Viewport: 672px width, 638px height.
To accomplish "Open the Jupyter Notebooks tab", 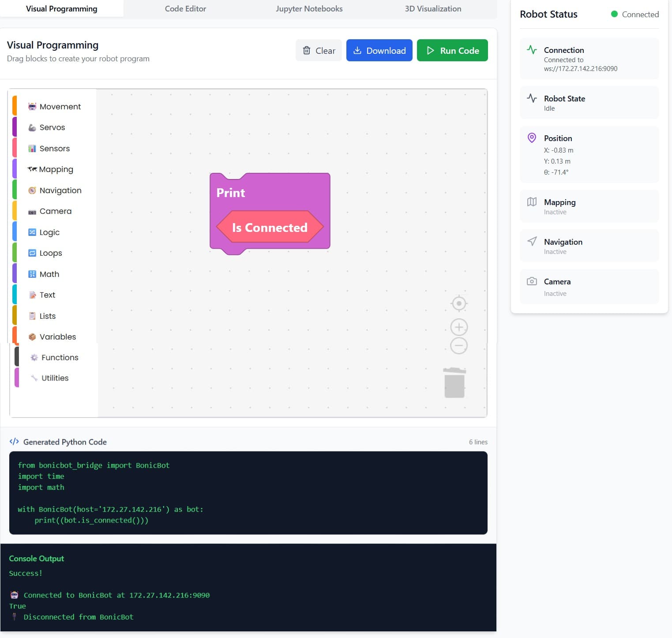I will (309, 9).
